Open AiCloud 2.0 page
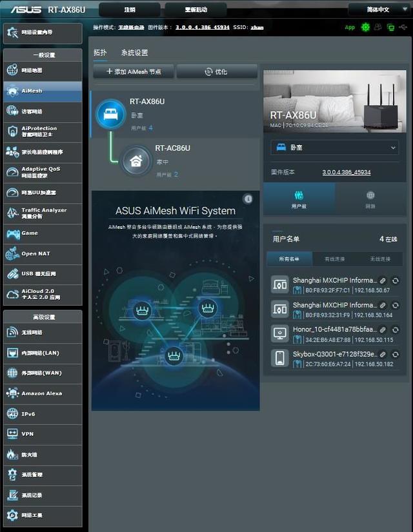Viewport: 413px width, 532px height. 43,295
